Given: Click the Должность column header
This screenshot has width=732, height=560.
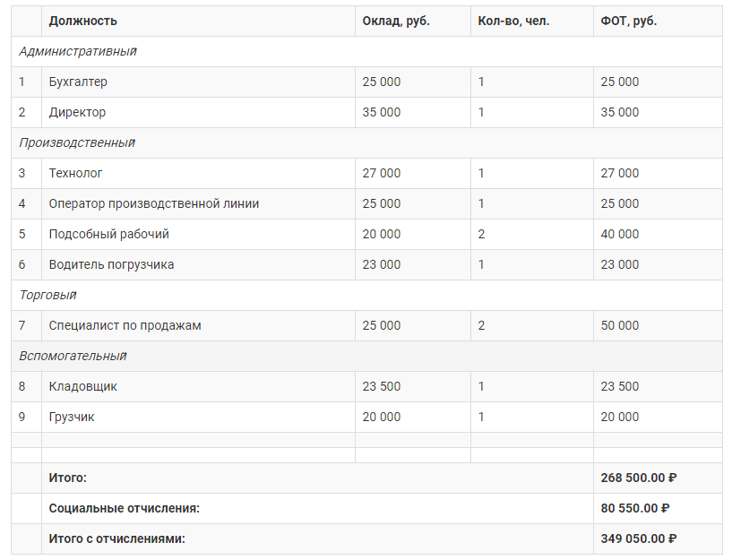Looking at the screenshot, I should (198, 21).
